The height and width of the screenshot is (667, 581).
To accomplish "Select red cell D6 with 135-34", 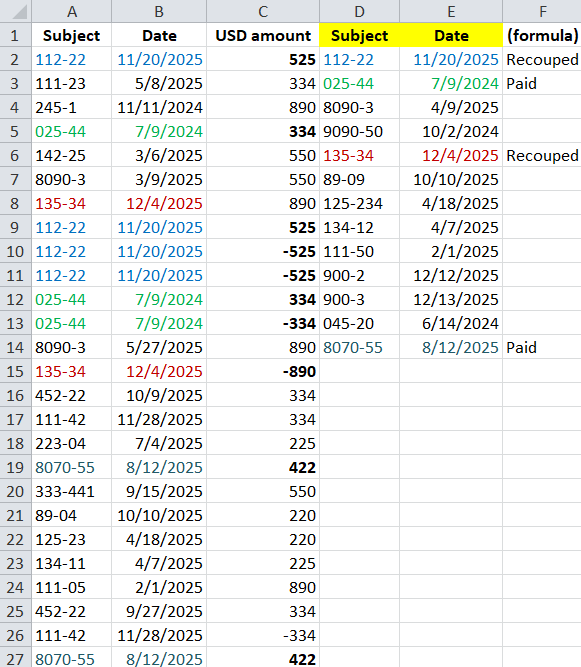I will click(x=359, y=155).
